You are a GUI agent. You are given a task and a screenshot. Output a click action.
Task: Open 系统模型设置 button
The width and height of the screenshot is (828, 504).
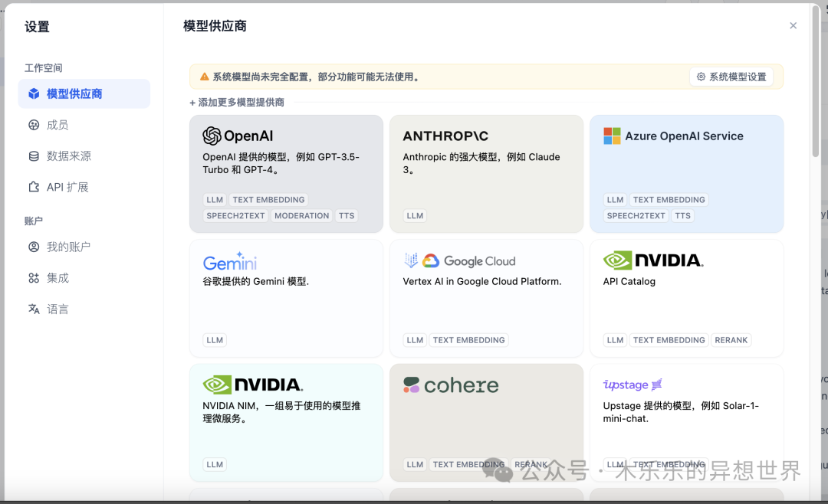[731, 77]
